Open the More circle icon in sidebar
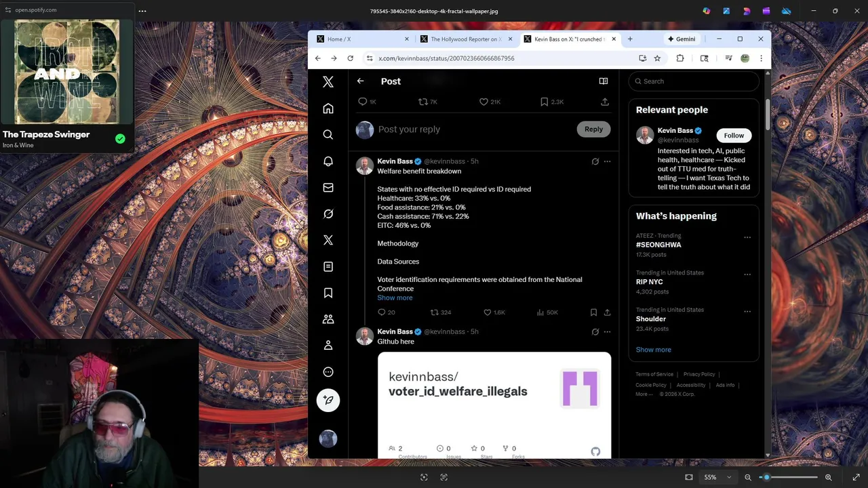The height and width of the screenshot is (488, 868). (x=328, y=371)
